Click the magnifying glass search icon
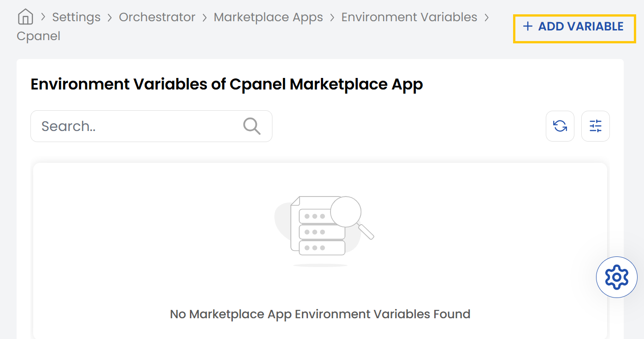Screen dimensions: 644x339 pyautogui.click(x=252, y=126)
